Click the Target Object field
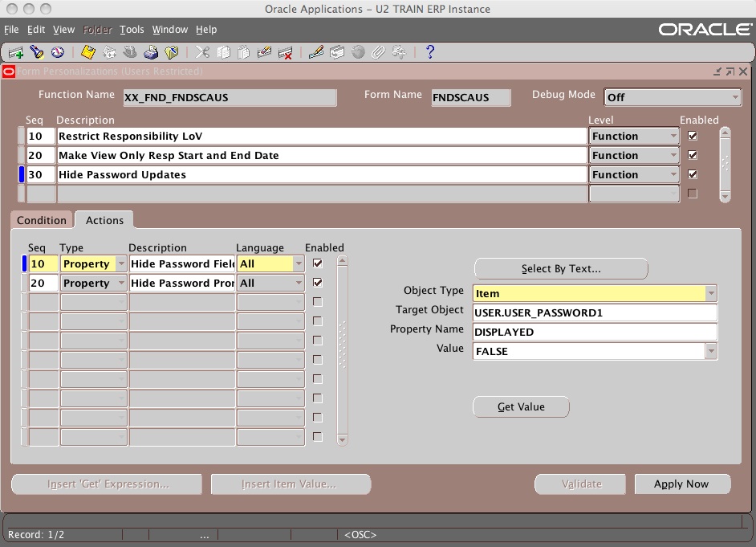 (595, 312)
